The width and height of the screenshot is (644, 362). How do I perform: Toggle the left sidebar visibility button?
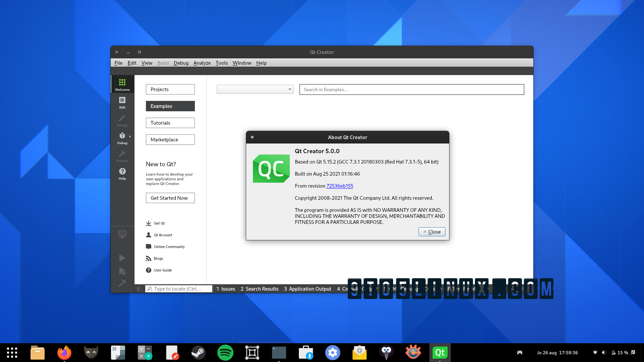(x=140, y=289)
